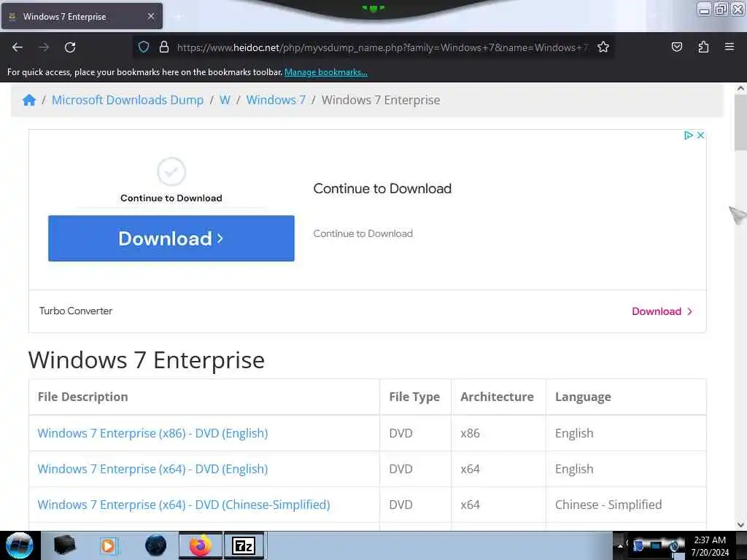Click the taskbar clock showing 2:37 AM
The width and height of the screenshot is (747, 560).
[710, 546]
